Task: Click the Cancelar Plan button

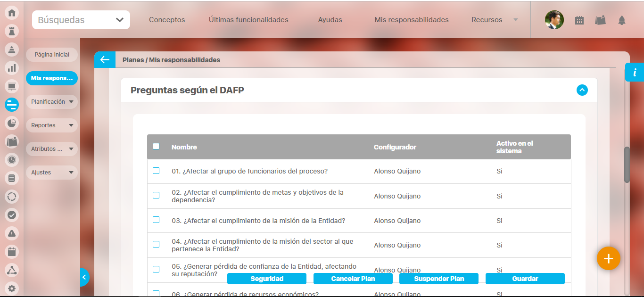Action: coord(353,279)
